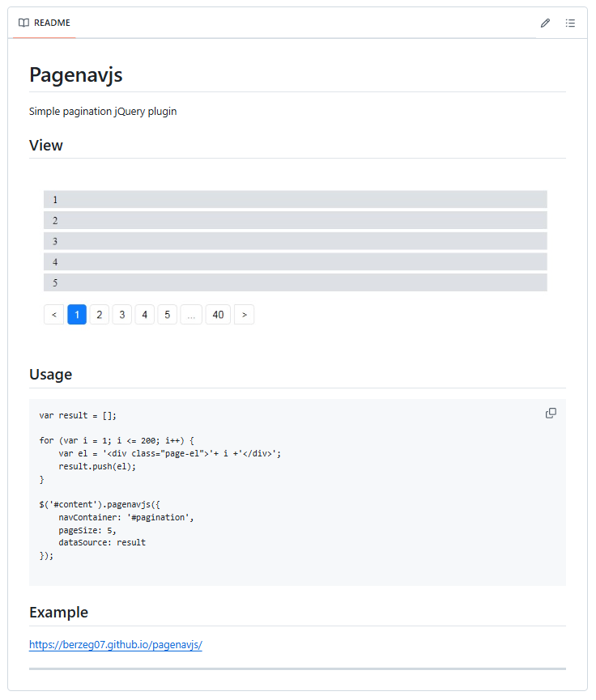Viewport: 596px width, 700px height.
Task: Edit the README using the pencil icon
Action: pos(545,23)
